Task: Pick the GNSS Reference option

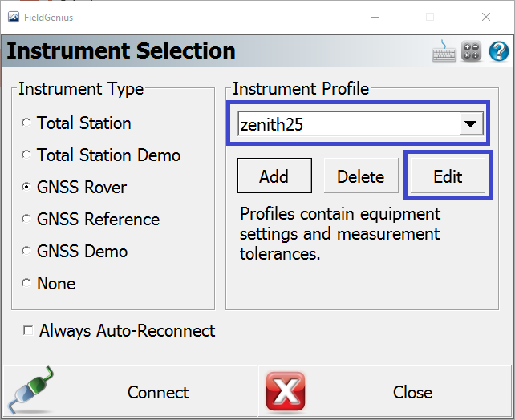Action: coord(27,220)
